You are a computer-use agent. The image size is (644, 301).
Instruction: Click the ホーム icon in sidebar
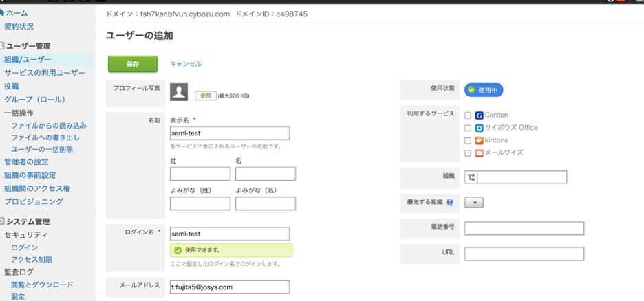pos(2,13)
